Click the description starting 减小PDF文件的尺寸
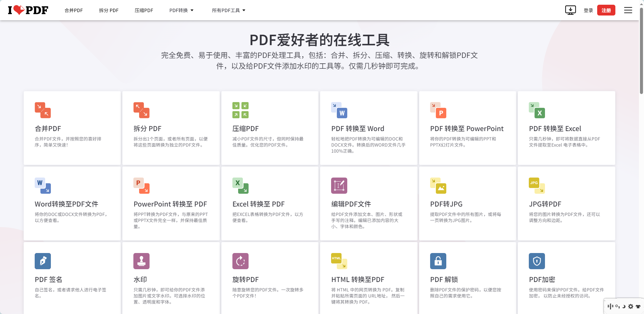 click(x=268, y=142)
